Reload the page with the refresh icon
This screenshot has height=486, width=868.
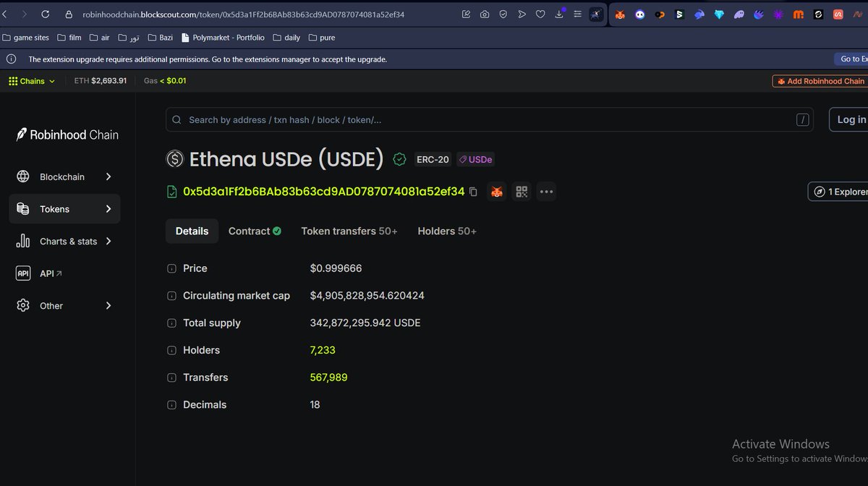point(46,14)
